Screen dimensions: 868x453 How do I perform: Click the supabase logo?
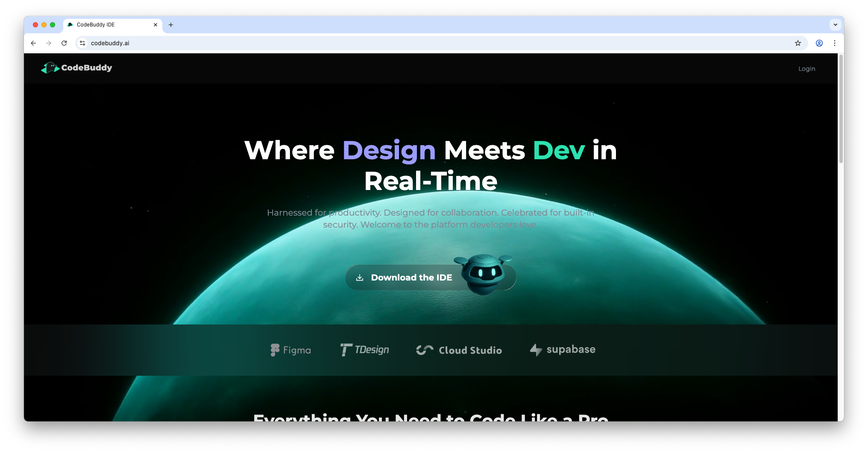click(x=562, y=350)
